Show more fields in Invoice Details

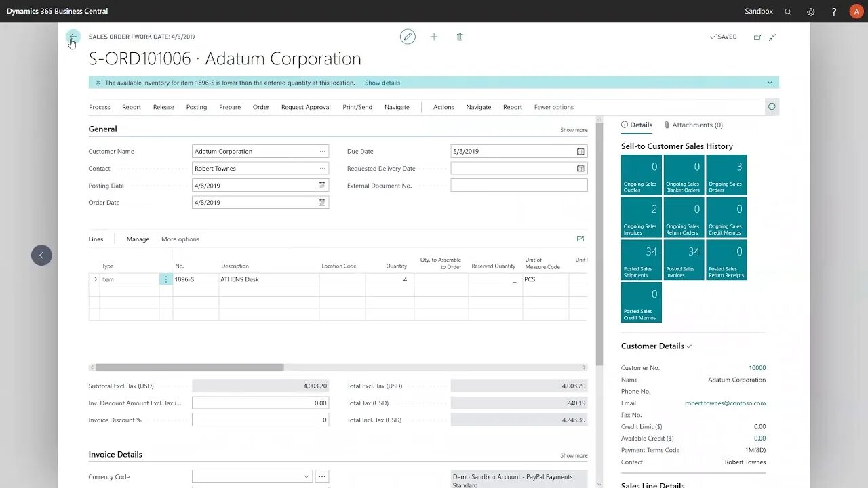pos(574,455)
